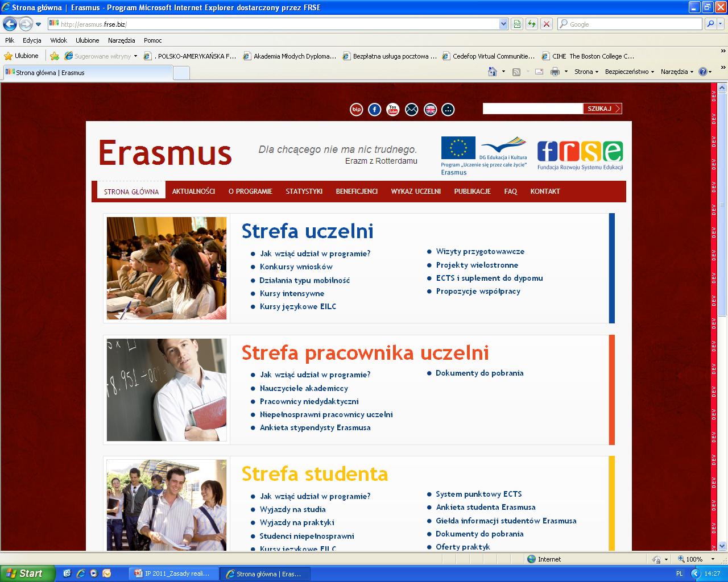Click the FRSE foundation logo
The width and height of the screenshot is (728, 582).
pyautogui.click(x=580, y=155)
